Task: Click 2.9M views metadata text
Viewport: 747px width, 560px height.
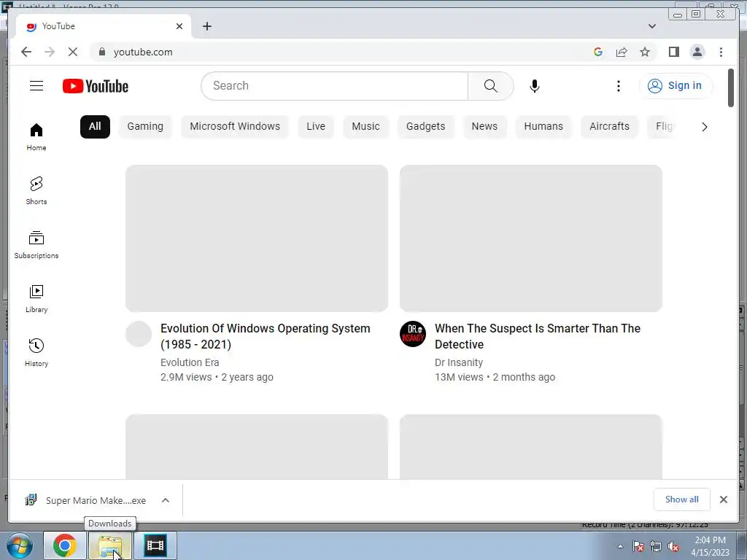Action: (x=186, y=377)
